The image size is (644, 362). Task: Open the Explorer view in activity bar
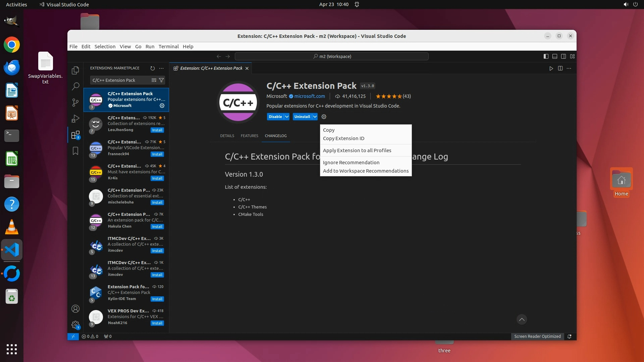[75, 70]
